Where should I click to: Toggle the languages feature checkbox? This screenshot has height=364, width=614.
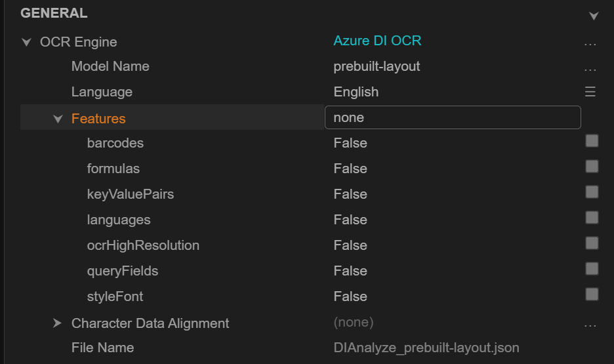tap(592, 218)
